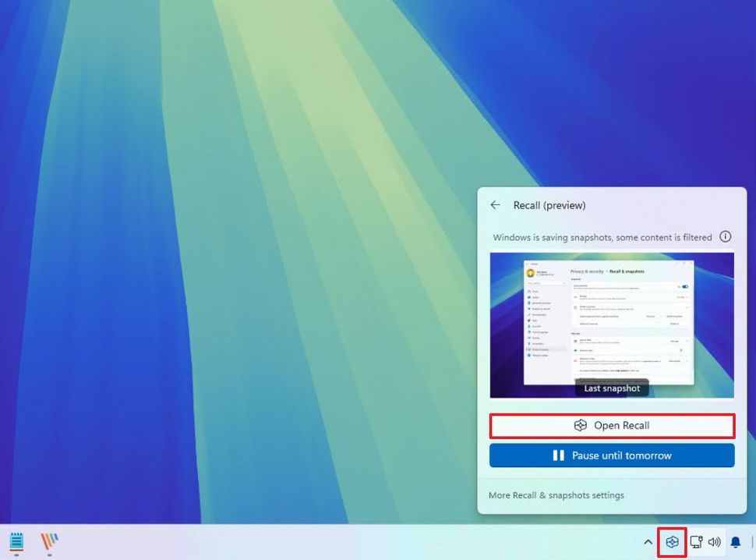Select Pause until tomorrow
The height and width of the screenshot is (560, 756).
[x=611, y=455]
